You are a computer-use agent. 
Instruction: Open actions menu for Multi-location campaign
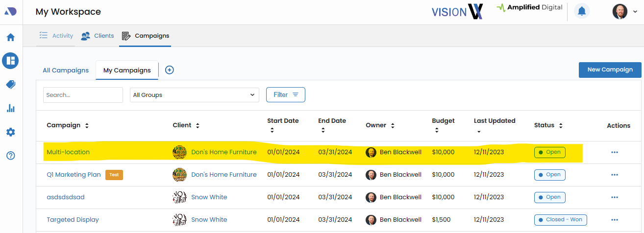point(615,152)
